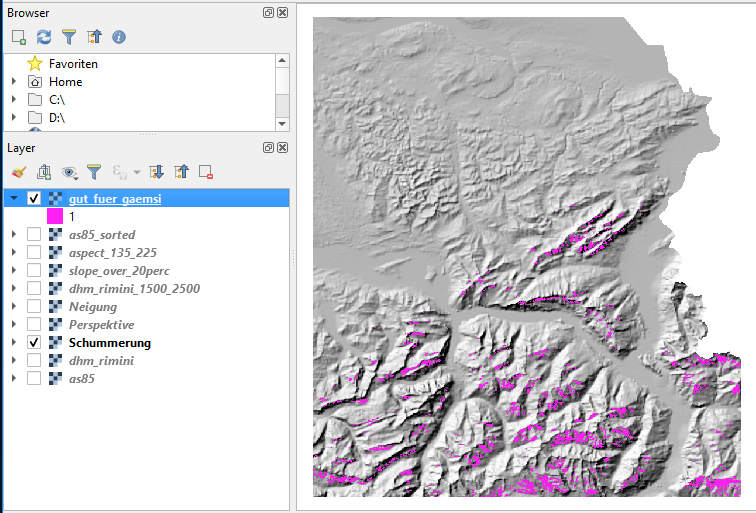Refresh the Browser panel
The image size is (756, 513).
(44, 37)
